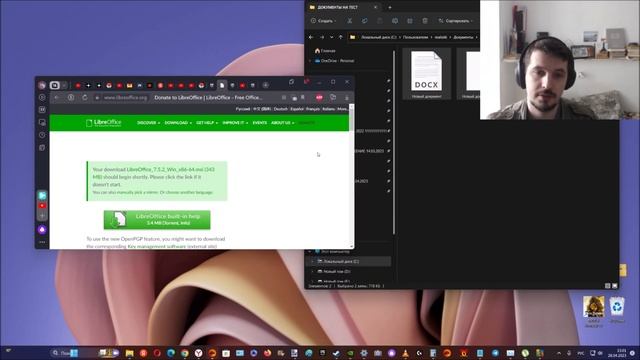The image size is (640, 360).
Task: Select the DOCX file Новый документ thumbnail
Action: [427, 74]
